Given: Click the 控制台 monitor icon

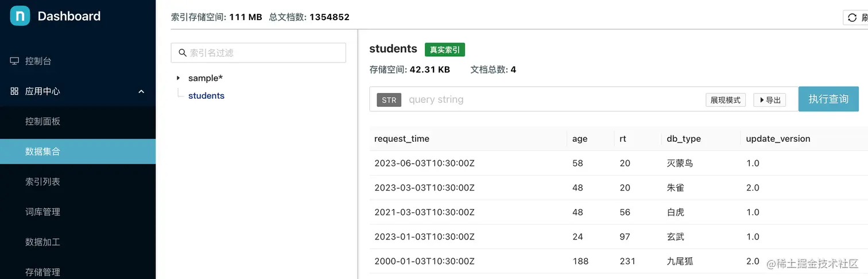Looking at the screenshot, I should (14, 61).
